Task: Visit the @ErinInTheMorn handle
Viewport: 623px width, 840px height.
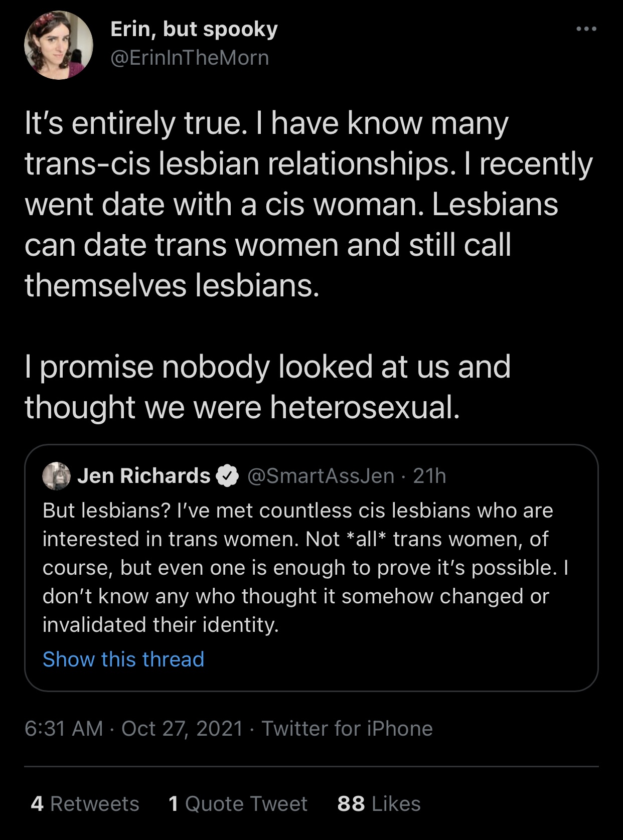Action: tap(190, 58)
